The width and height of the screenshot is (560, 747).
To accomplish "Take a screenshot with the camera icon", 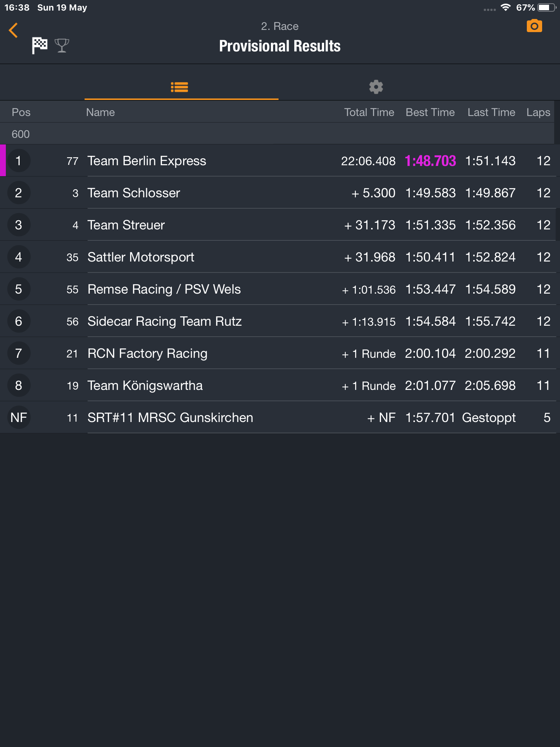I will click(x=534, y=26).
